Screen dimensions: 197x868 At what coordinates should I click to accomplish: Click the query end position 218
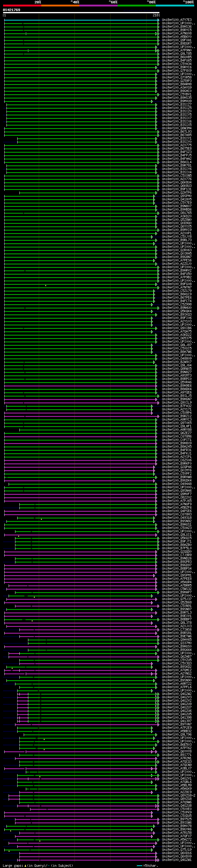coord(155,15)
